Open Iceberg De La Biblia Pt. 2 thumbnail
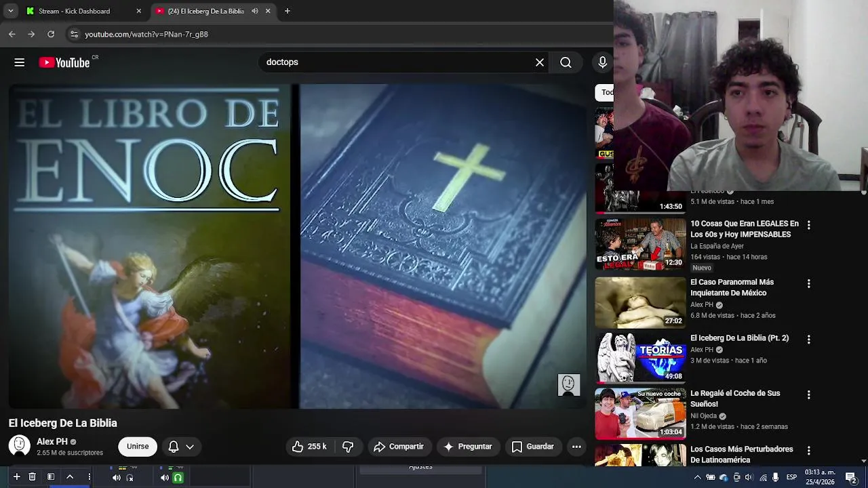 (x=641, y=358)
